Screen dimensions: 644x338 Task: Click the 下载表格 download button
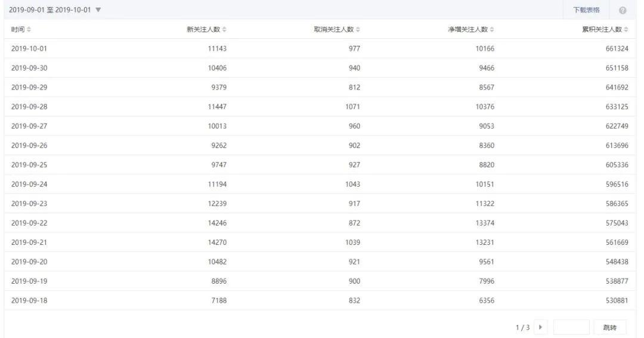coord(586,10)
